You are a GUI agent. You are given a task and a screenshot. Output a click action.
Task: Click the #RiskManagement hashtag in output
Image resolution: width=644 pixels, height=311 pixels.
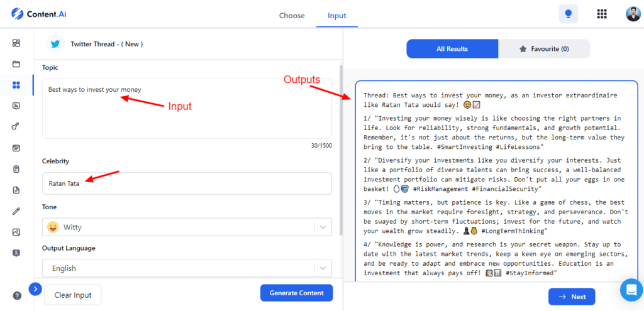pyautogui.click(x=441, y=189)
